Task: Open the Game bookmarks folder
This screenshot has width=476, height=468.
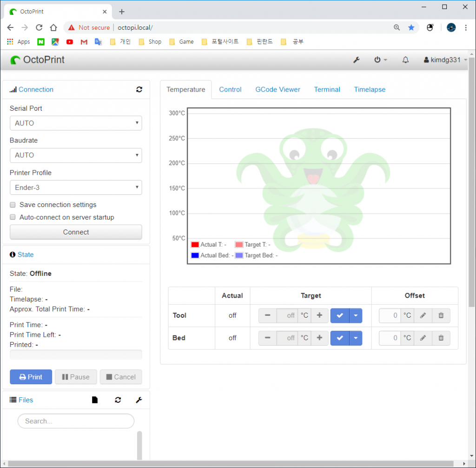Action: coord(181,41)
